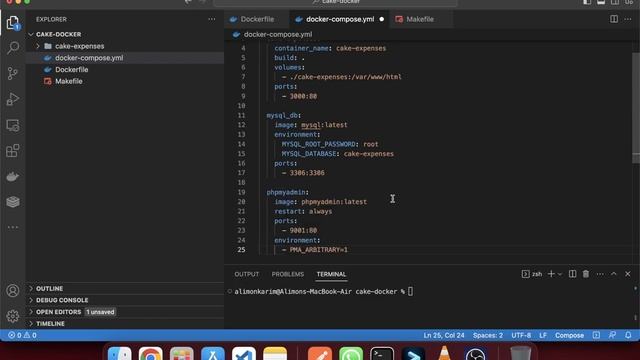Viewport: 640px width, 360px height.
Task: Open the PROBLEMS panel tab
Action: (x=288, y=274)
